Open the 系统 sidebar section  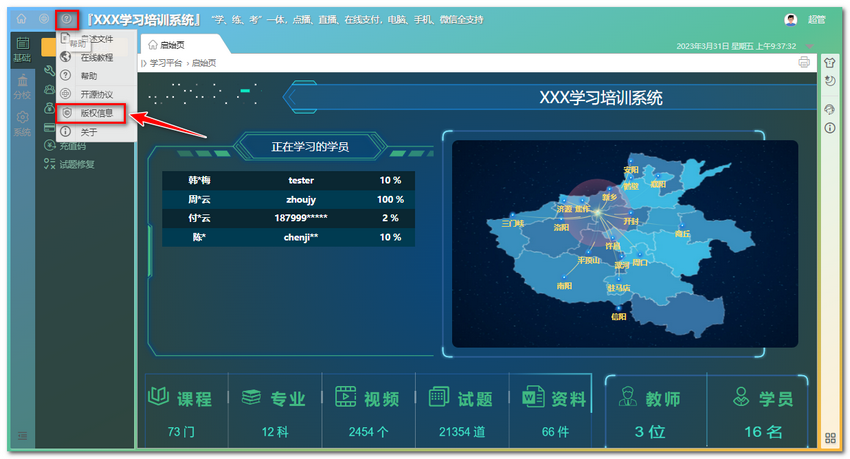(x=21, y=126)
